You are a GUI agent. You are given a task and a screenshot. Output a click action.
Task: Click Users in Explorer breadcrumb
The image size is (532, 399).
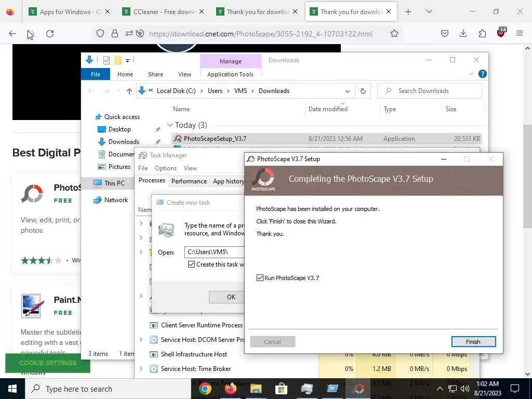215,91
